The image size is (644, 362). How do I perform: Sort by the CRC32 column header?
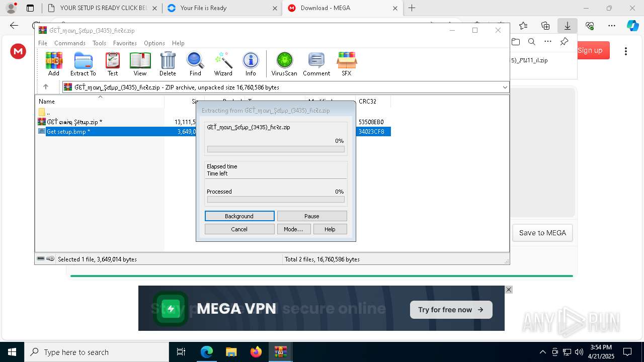coord(373,101)
